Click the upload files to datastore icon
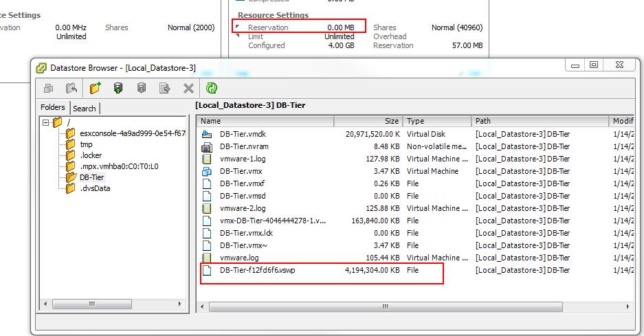 [x=118, y=87]
